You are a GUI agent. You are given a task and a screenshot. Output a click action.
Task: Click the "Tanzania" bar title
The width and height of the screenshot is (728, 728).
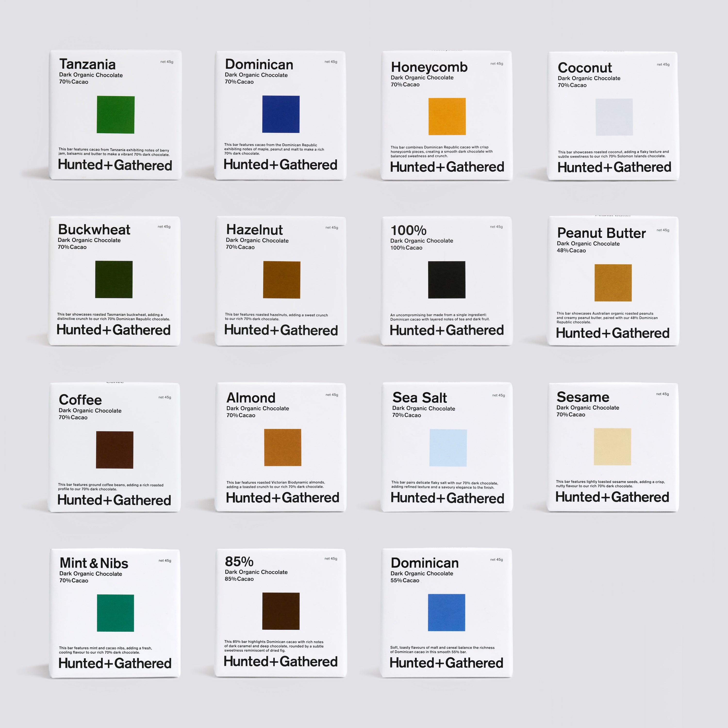click(87, 65)
